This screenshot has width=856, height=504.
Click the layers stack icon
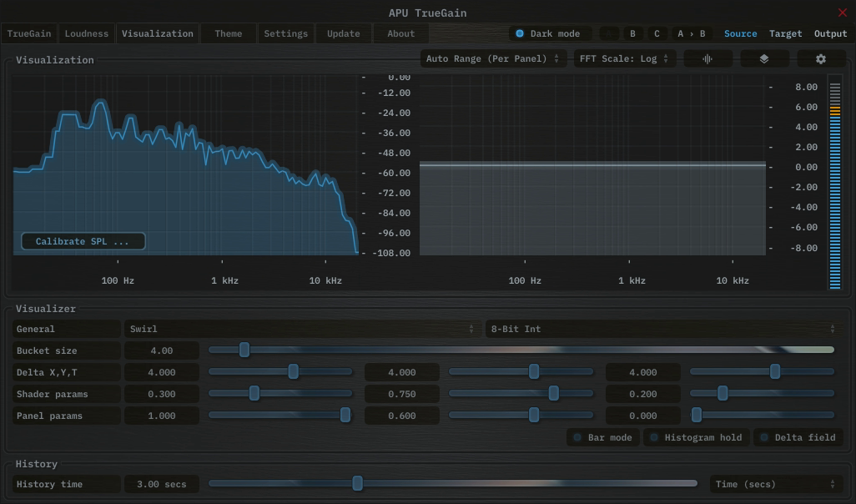tap(763, 59)
